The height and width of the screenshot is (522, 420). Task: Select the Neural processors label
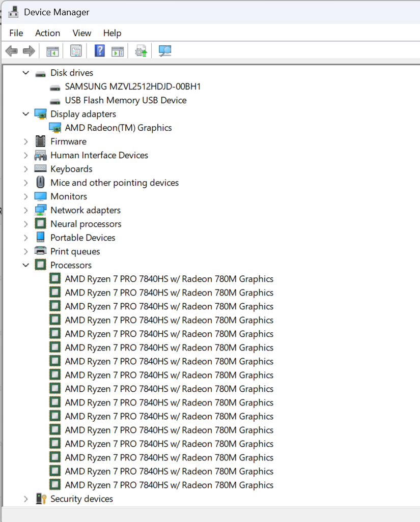click(86, 224)
